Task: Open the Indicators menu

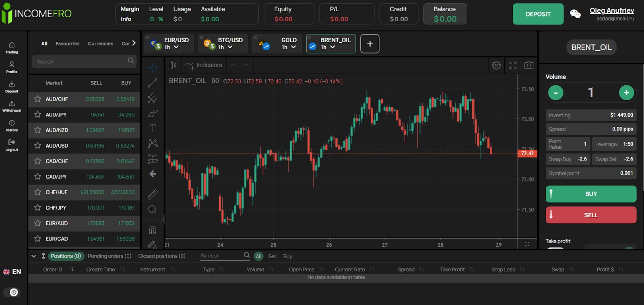Action: (x=204, y=65)
